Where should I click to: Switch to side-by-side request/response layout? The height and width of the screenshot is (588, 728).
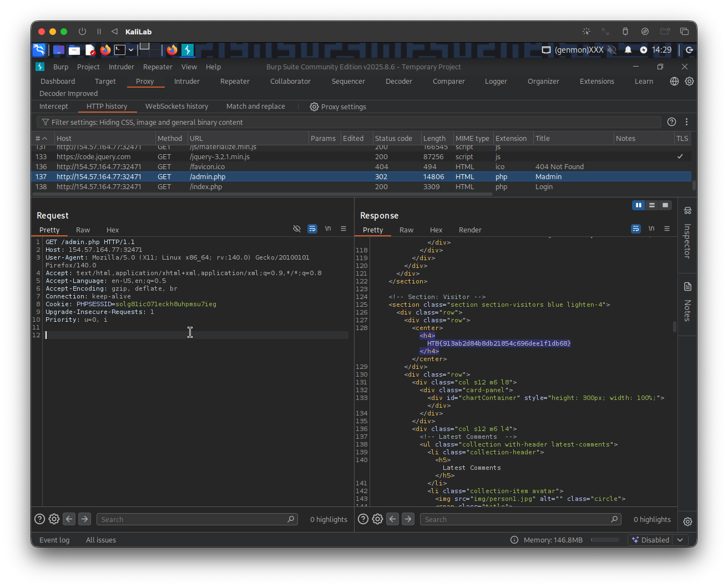point(639,205)
